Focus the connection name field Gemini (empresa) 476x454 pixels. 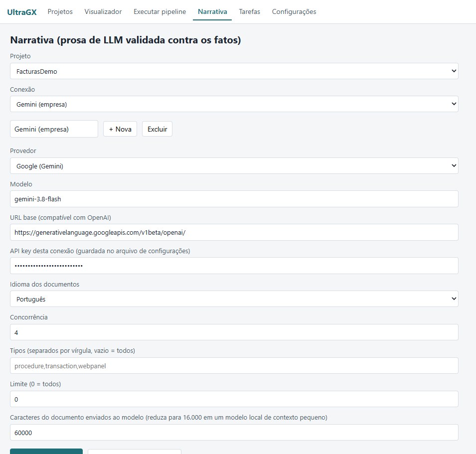point(54,129)
